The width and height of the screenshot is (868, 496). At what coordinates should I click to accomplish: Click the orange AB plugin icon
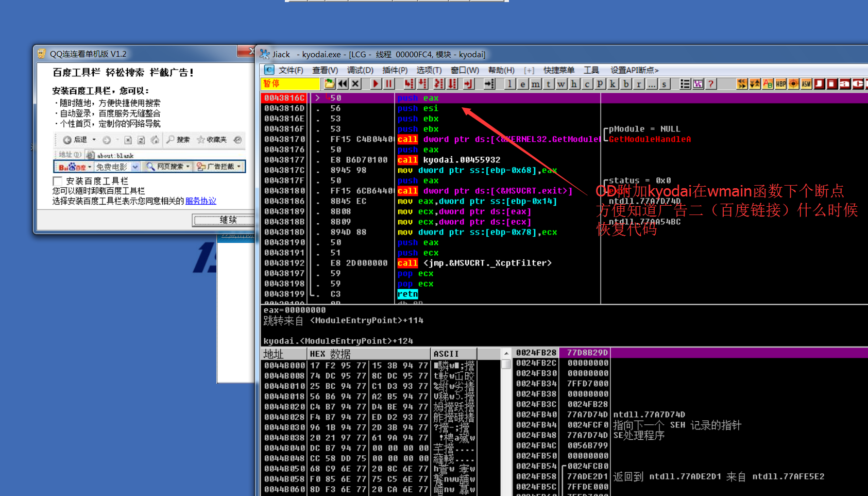point(768,84)
